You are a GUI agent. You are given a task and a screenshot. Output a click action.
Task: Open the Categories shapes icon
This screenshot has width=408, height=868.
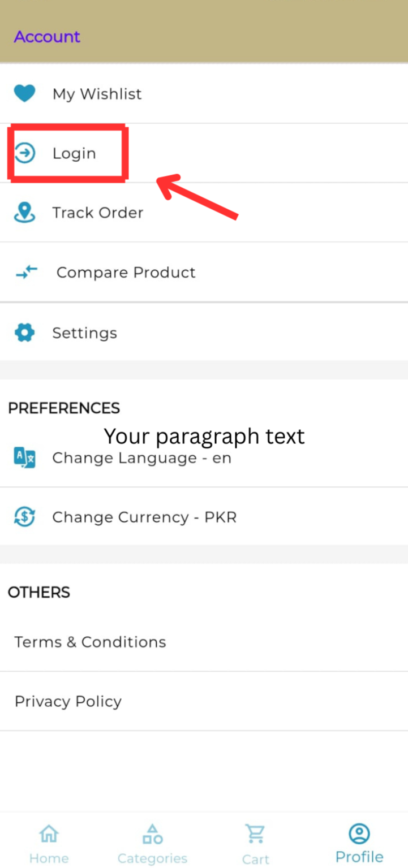pyautogui.click(x=152, y=834)
